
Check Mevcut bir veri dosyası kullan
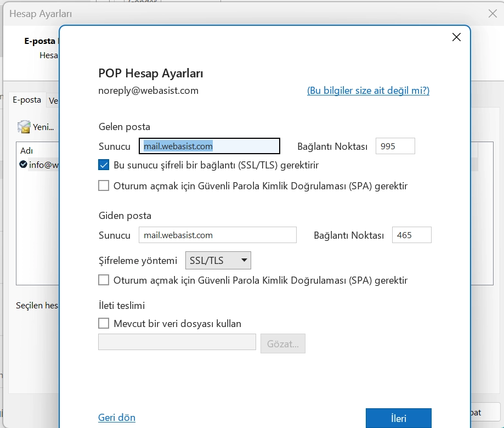coord(104,323)
